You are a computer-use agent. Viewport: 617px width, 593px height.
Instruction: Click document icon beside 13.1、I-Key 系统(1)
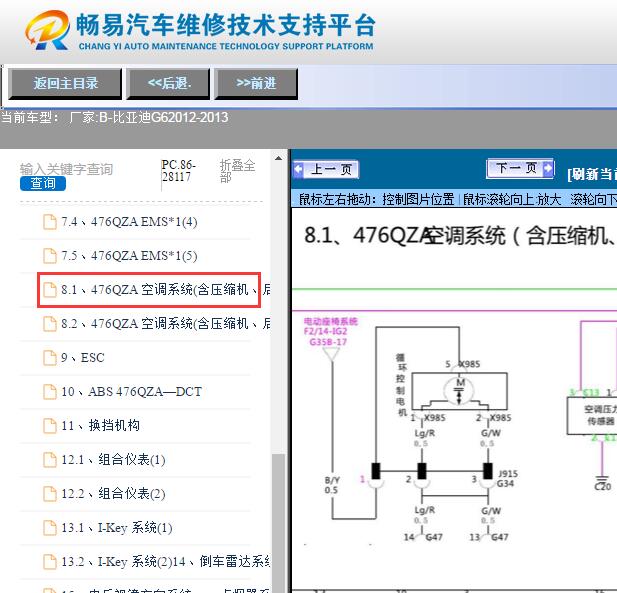pyautogui.click(x=50, y=528)
